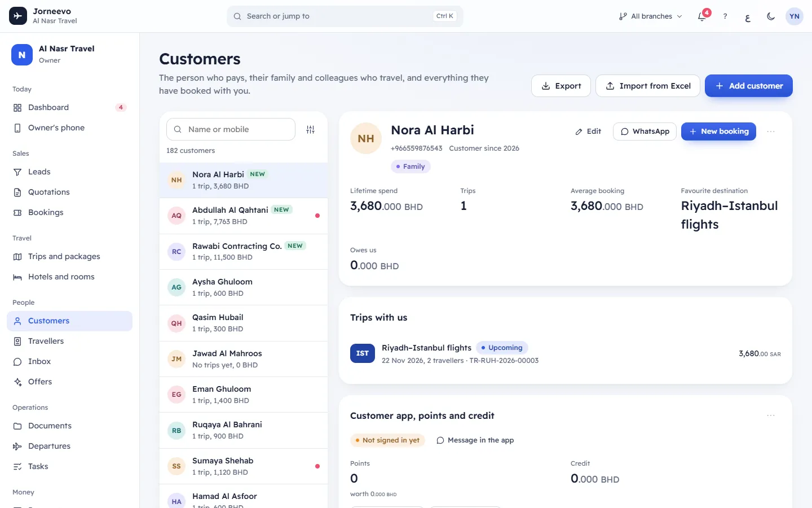812x508 pixels.
Task: Click Message in the app
Action: 475,440
